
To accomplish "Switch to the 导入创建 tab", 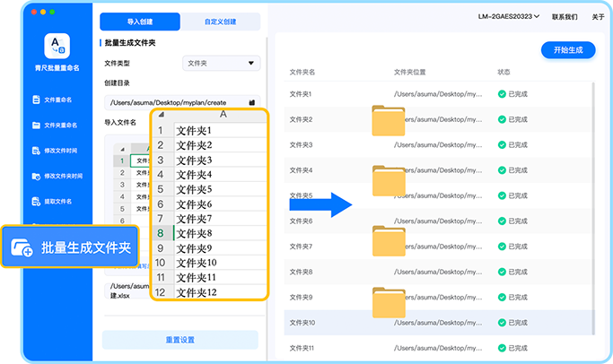I will click(138, 22).
